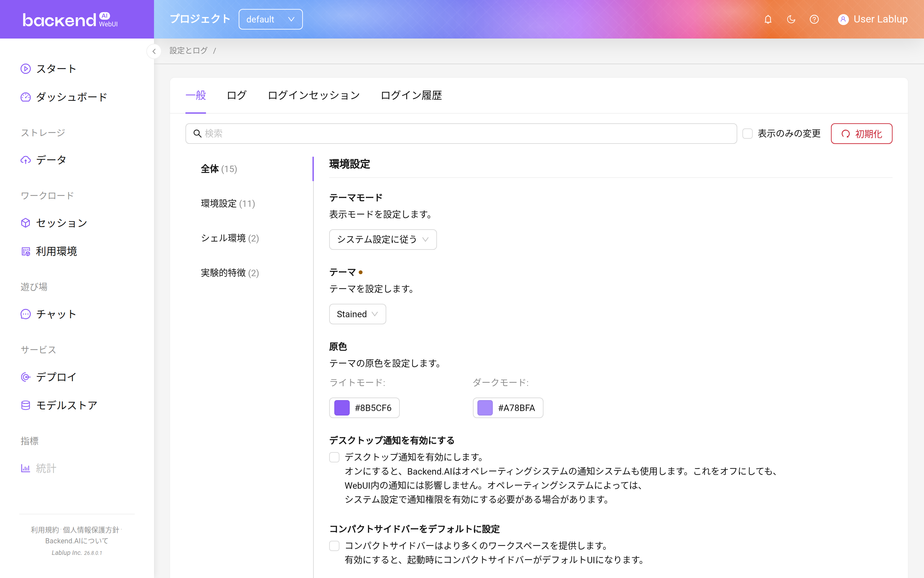Open the dark mode #A78BFA color picker

click(508, 407)
